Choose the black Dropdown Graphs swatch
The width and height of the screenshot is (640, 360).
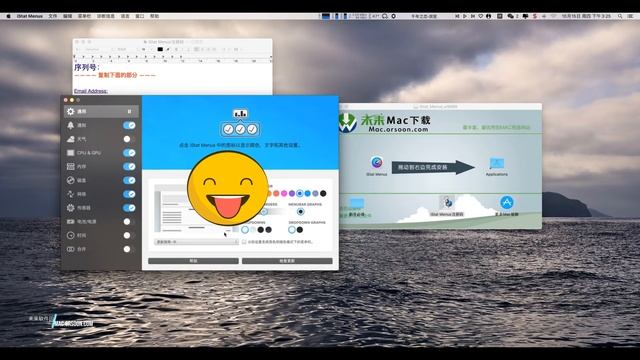pos(300,230)
